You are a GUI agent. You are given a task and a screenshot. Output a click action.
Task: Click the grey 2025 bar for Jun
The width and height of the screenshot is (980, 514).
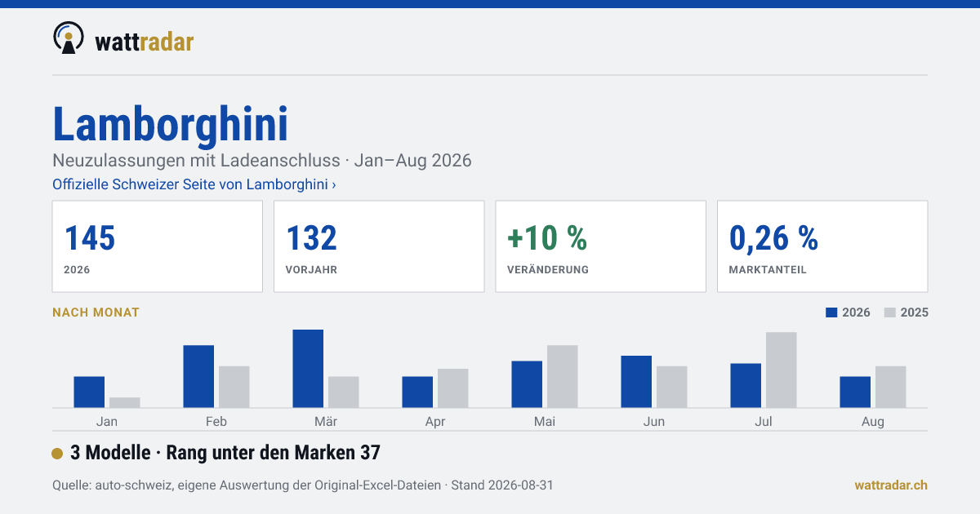(672, 387)
